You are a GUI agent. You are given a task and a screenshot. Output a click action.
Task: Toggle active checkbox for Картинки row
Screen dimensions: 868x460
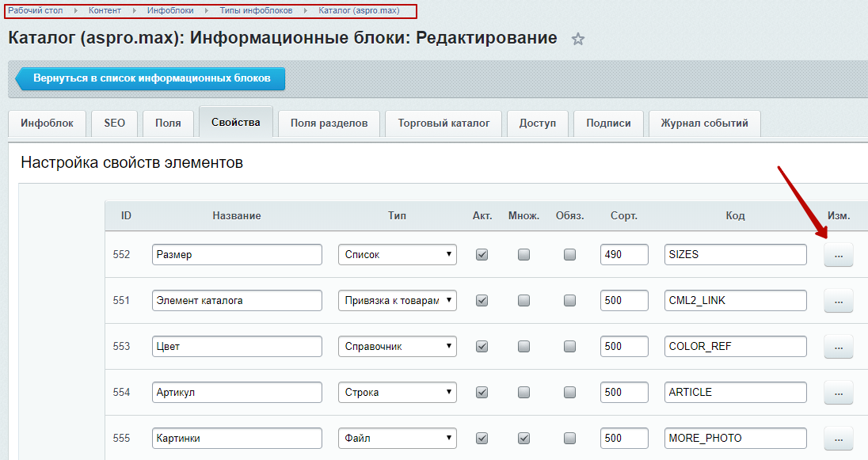coord(482,439)
